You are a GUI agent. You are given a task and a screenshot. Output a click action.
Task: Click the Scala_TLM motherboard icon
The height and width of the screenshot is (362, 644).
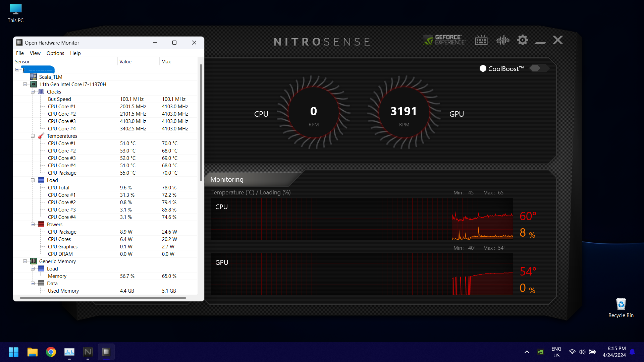click(34, 77)
